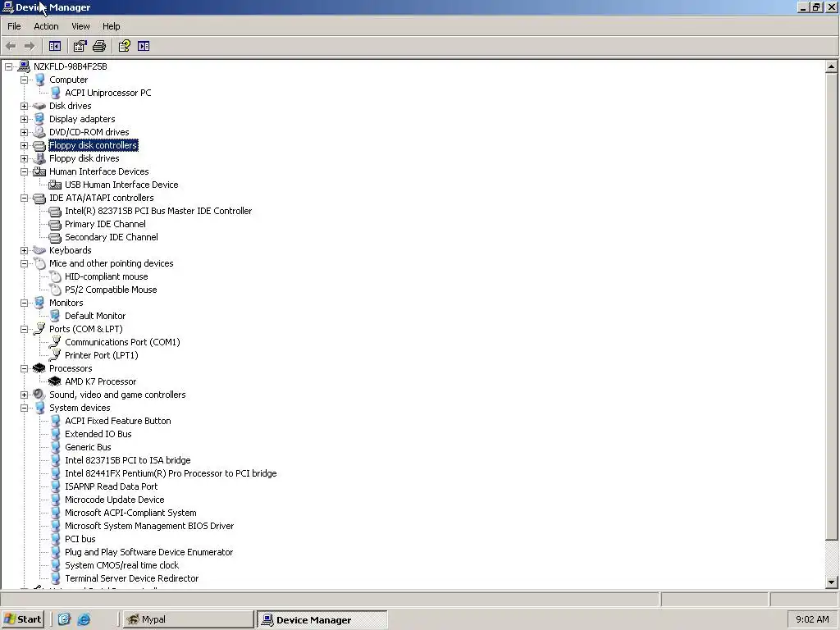Collapse the root NZKFLD-98B4F25B node
The image size is (840, 630).
[x=8, y=66]
